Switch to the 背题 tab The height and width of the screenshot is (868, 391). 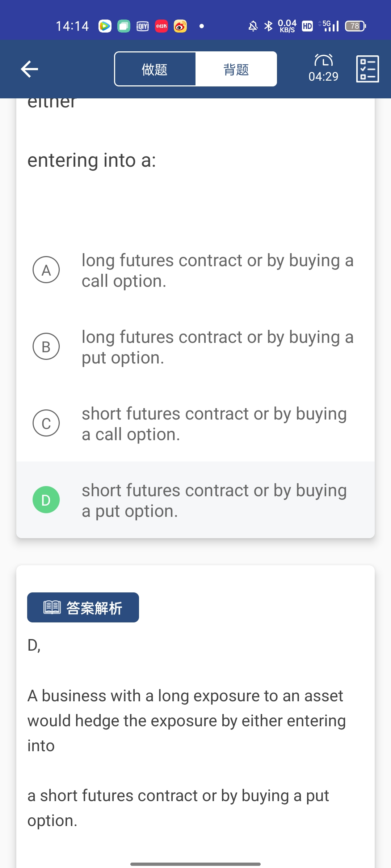pyautogui.click(x=236, y=69)
